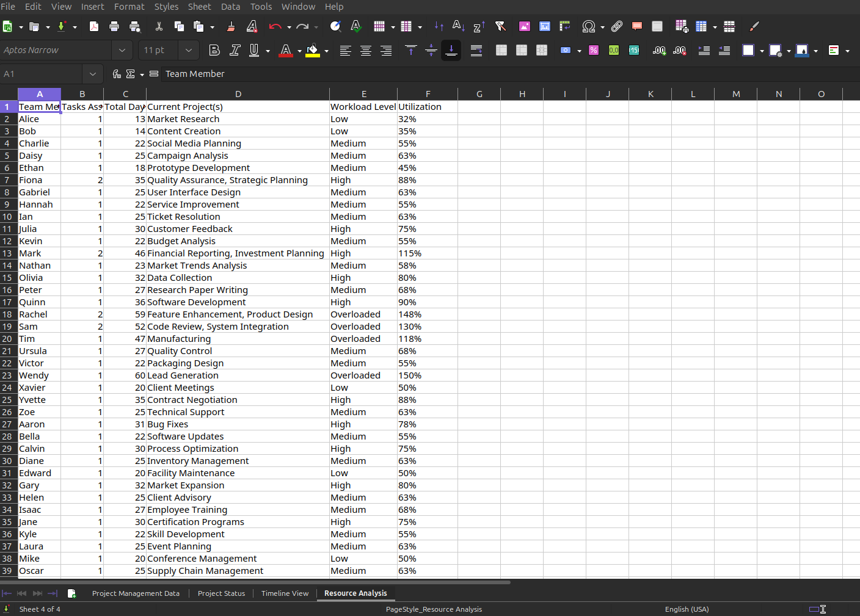Remove a decimal place

point(679,50)
